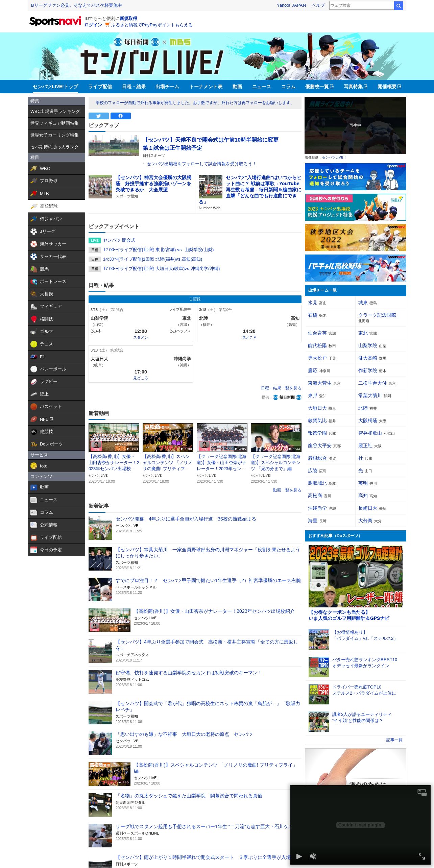The image size is (434, 868).
Task: Open センバツ 開会式 live event link
Action: [x=119, y=240]
